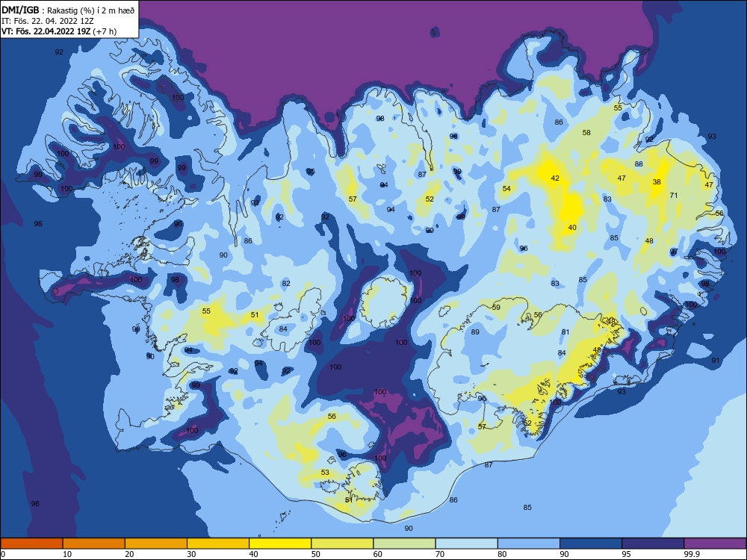
Task: Click the golden 30–40 legend swatch
Action: tap(218, 544)
